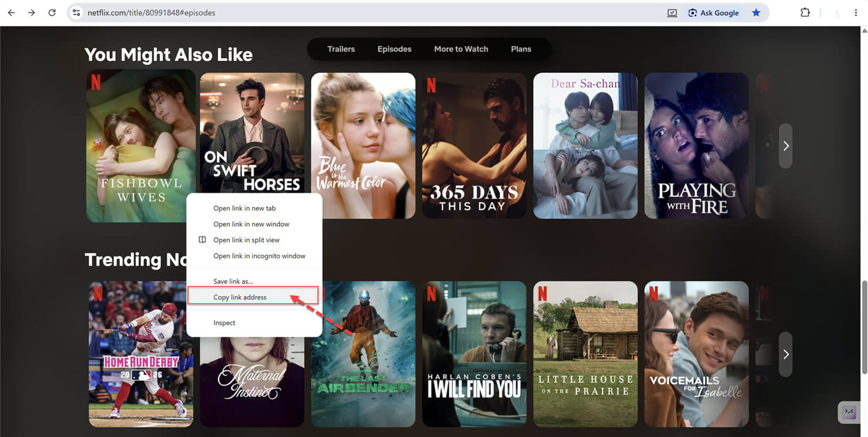Select the Dear Sa-chan poster
Image resolution: width=868 pixels, height=437 pixels.
(586, 146)
